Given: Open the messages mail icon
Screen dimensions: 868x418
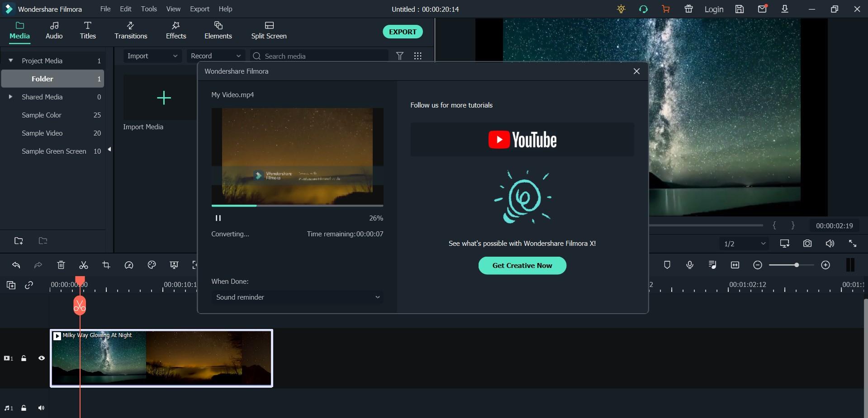Looking at the screenshot, I should click(x=763, y=9).
